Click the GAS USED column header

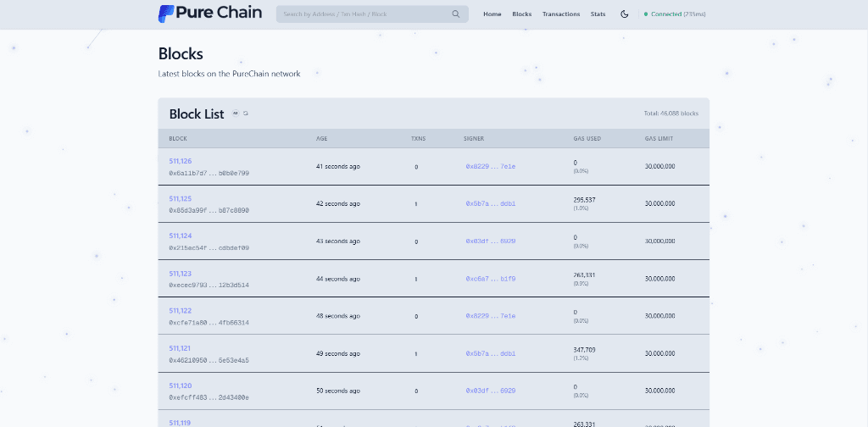pyautogui.click(x=587, y=139)
